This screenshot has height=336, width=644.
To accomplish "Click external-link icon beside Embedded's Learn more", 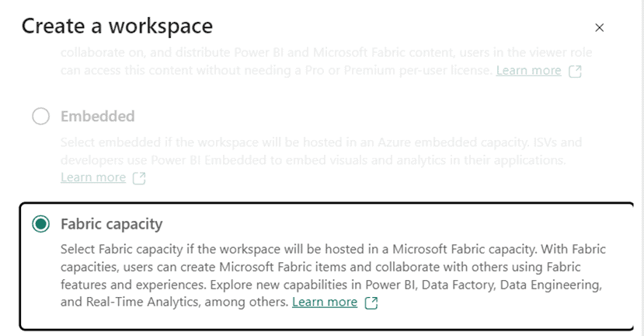I will pyautogui.click(x=139, y=178).
